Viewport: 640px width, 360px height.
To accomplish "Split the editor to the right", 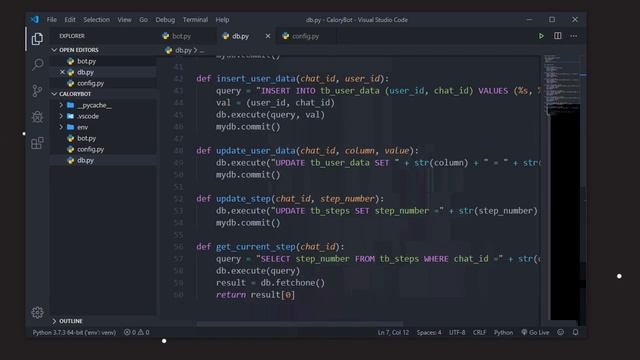I will pos(558,36).
